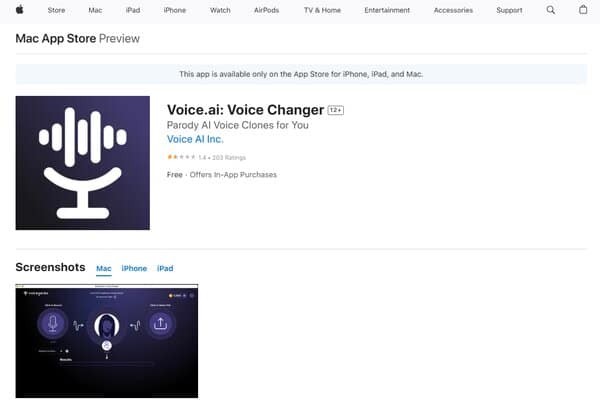Switch to iPhone screenshots tab
This screenshot has width=600, height=410.
pyautogui.click(x=134, y=268)
